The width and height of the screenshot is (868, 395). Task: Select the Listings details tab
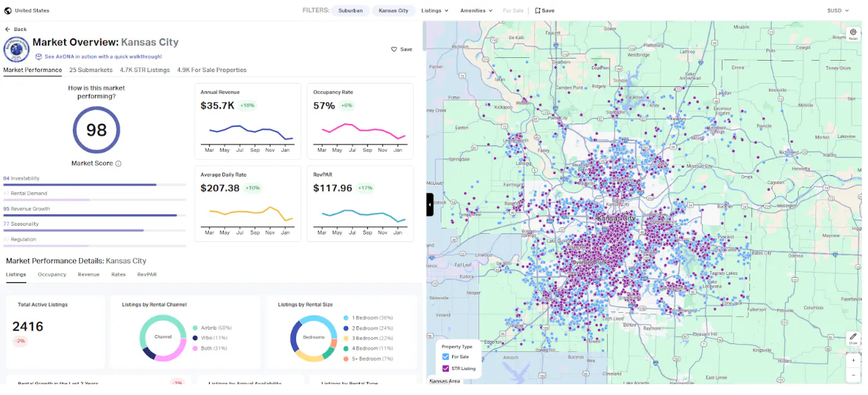[16, 275]
